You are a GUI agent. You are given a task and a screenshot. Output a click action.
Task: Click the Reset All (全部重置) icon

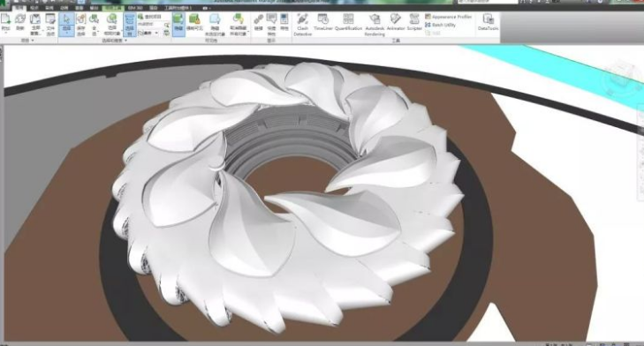35,19
